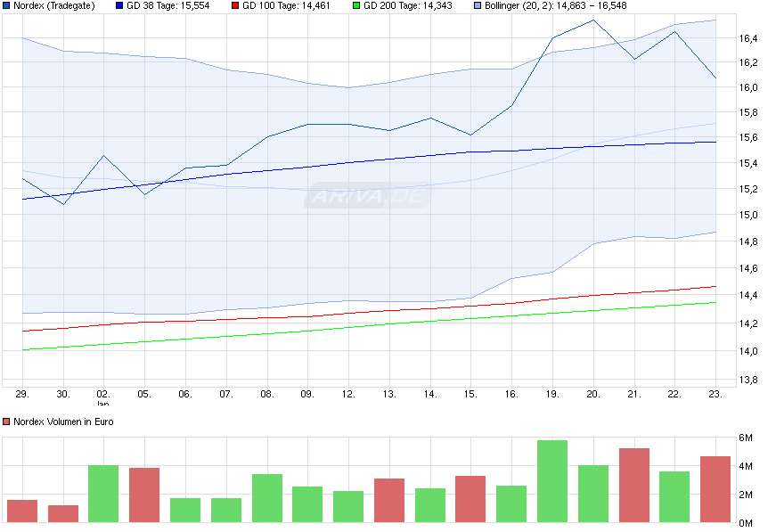This screenshot has width=776, height=532.
Task: Click the Bollinger legend color swatch
Action: click(478, 6)
